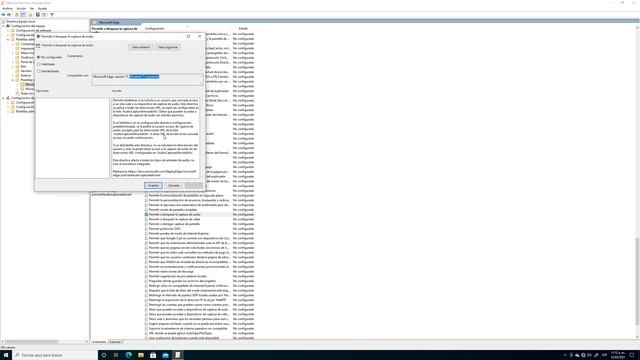Expand the 'Panel de control' tree node
The image size is (640, 360).
point(13,62)
